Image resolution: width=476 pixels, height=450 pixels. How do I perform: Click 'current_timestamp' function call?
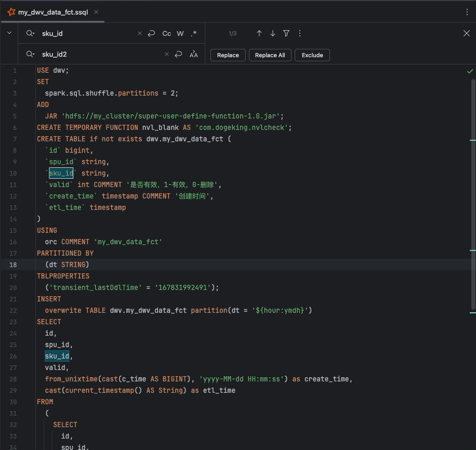[x=100, y=390]
